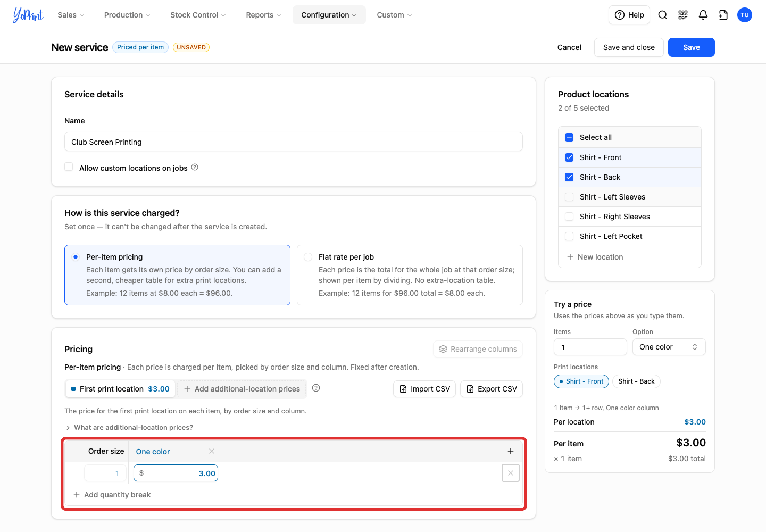766x532 pixels.
Task: Click Save and close button
Action: (629, 47)
